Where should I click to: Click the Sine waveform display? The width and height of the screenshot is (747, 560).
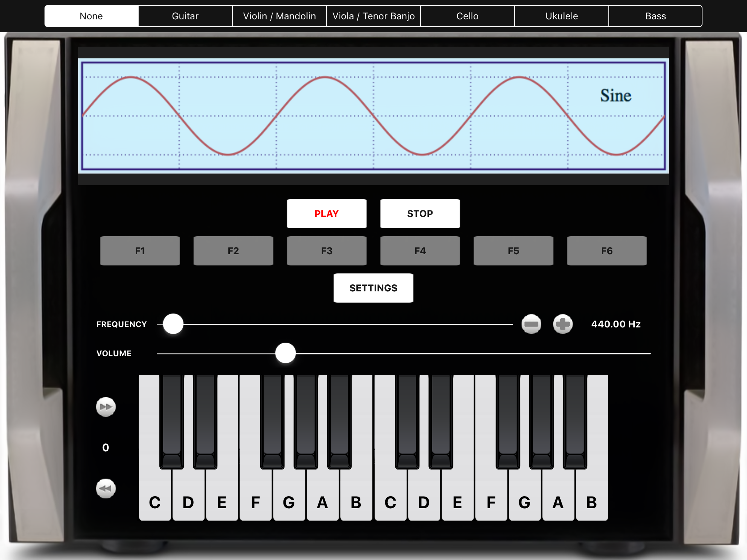(x=373, y=116)
